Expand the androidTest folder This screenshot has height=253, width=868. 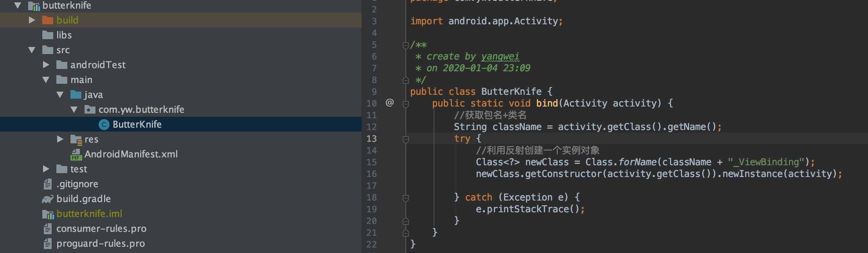pyautogui.click(x=46, y=65)
